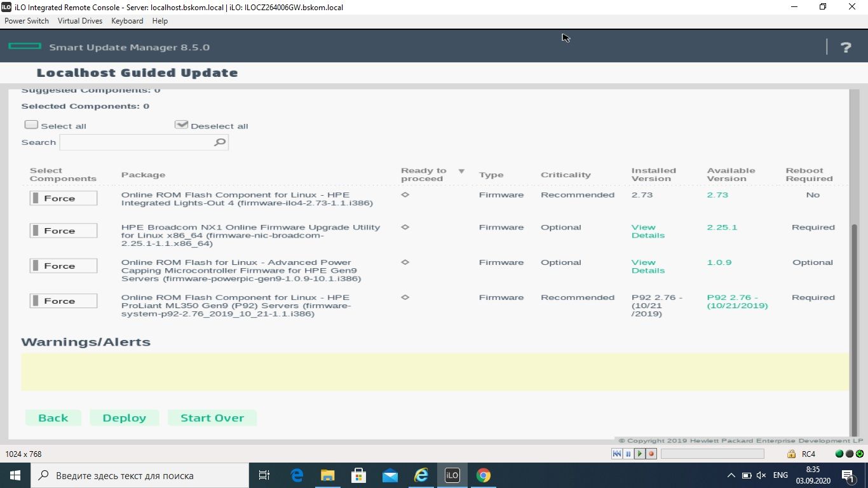Click ready diamond for Broadcom NX1 row
This screenshot has height=488, width=868.
click(x=405, y=227)
